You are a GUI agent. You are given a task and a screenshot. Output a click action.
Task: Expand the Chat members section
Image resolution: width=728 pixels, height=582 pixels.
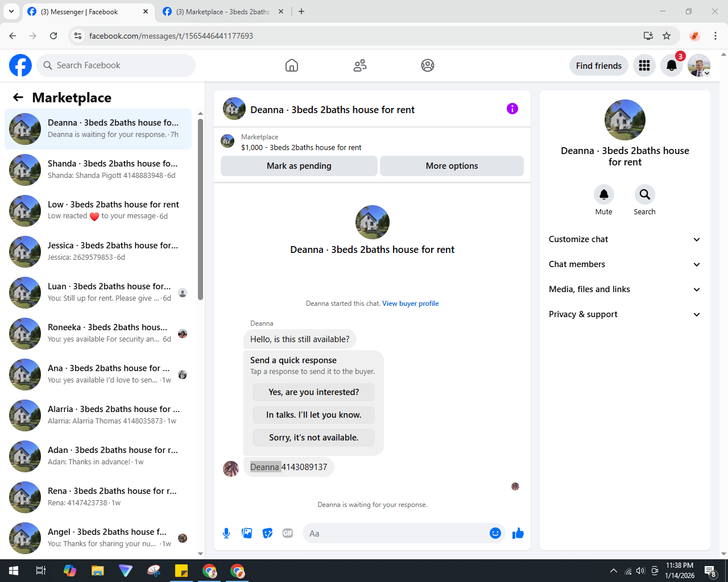pyautogui.click(x=625, y=264)
